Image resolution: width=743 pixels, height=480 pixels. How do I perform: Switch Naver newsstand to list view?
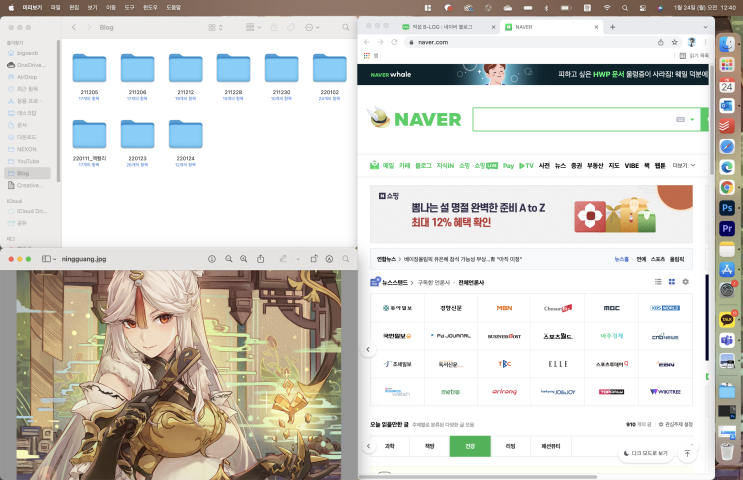point(658,282)
